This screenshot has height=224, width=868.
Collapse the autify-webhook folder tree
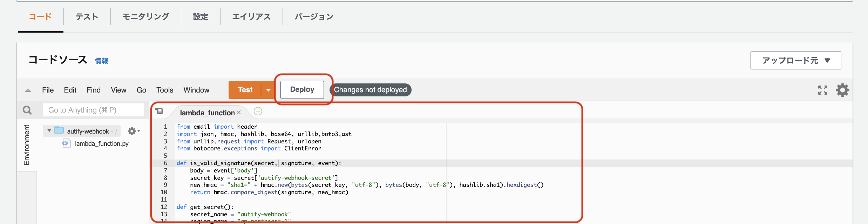pyautogui.click(x=49, y=130)
